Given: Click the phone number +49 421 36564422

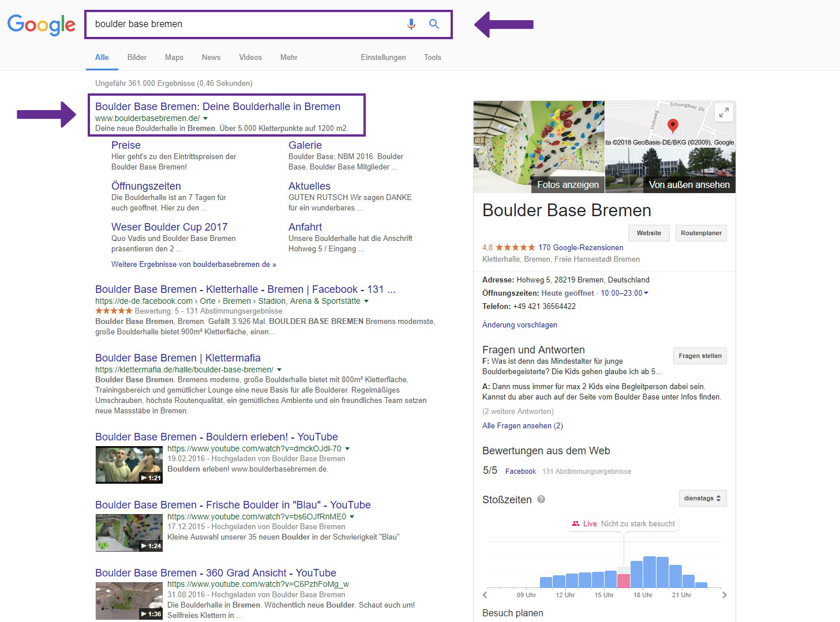Looking at the screenshot, I should point(544,306).
